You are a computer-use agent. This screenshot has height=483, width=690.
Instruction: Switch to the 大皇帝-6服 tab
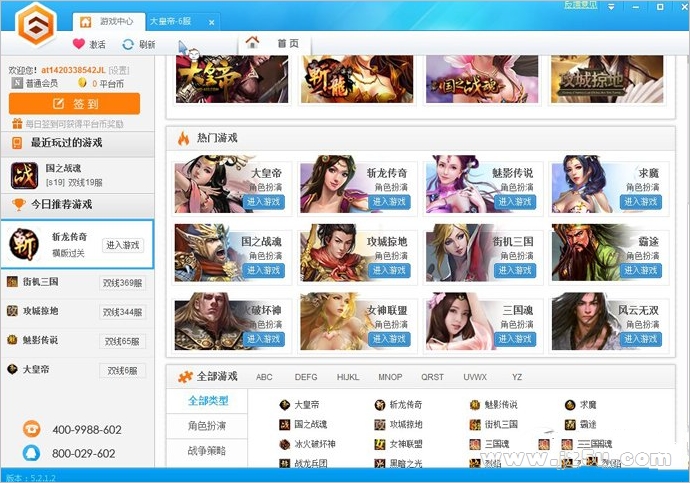pyautogui.click(x=171, y=22)
